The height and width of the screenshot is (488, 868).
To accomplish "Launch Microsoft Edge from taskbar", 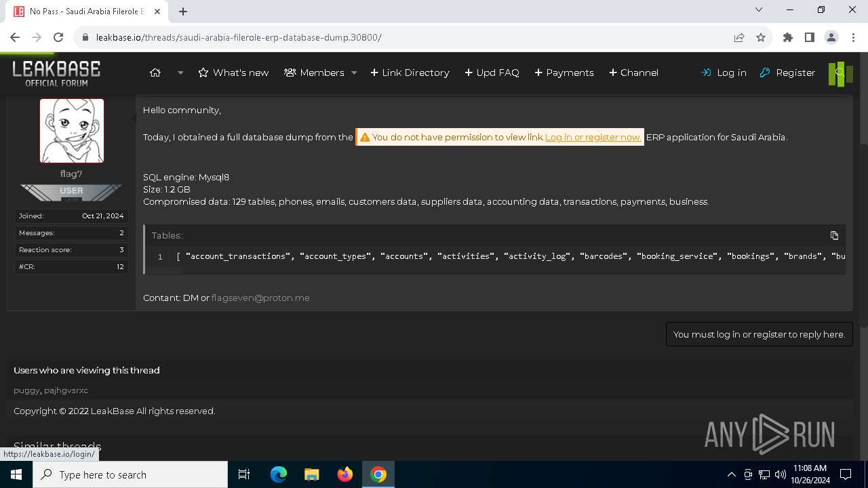I will 279,474.
